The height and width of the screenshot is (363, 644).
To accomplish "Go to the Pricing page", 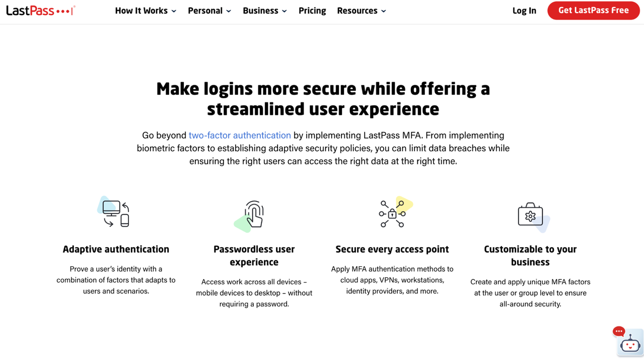I will coord(312,11).
